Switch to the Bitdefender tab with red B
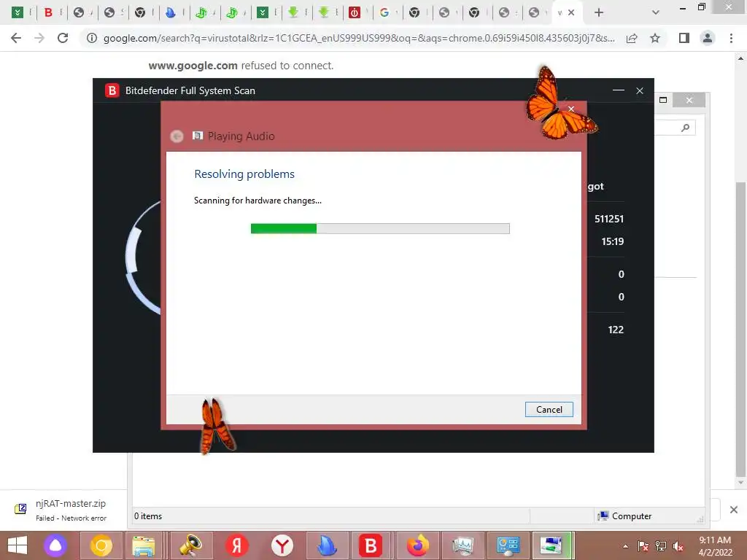This screenshot has height=560, width=747. [x=48, y=13]
